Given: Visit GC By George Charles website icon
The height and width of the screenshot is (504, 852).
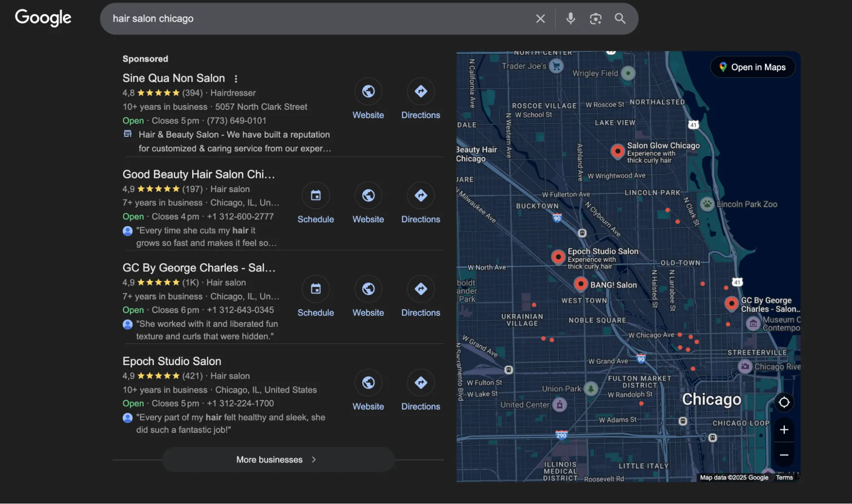Looking at the screenshot, I should coord(368,289).
